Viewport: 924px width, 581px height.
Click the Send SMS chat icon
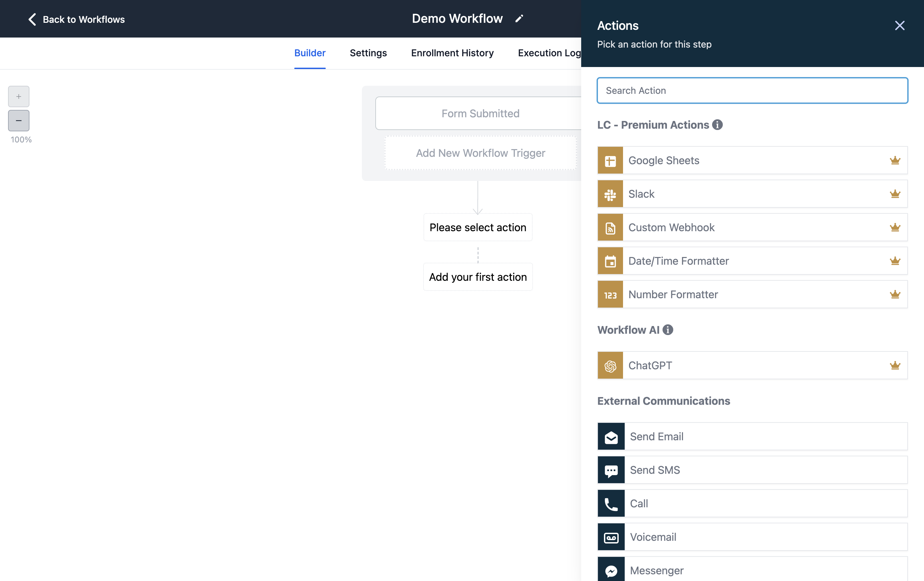click(x=611, y=470)
